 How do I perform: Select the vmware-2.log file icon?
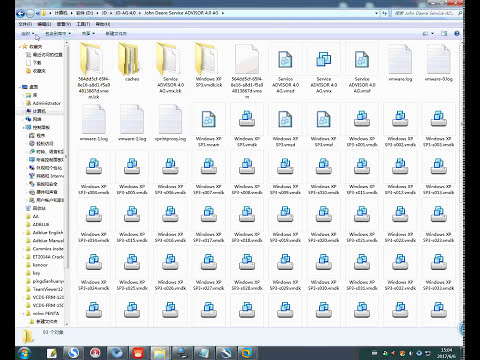(132, 119)
